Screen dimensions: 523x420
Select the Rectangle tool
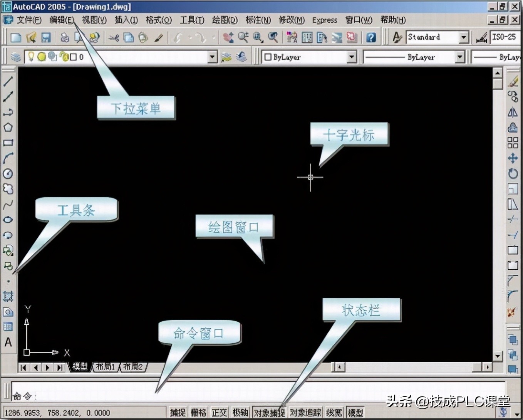coord(8,143)
